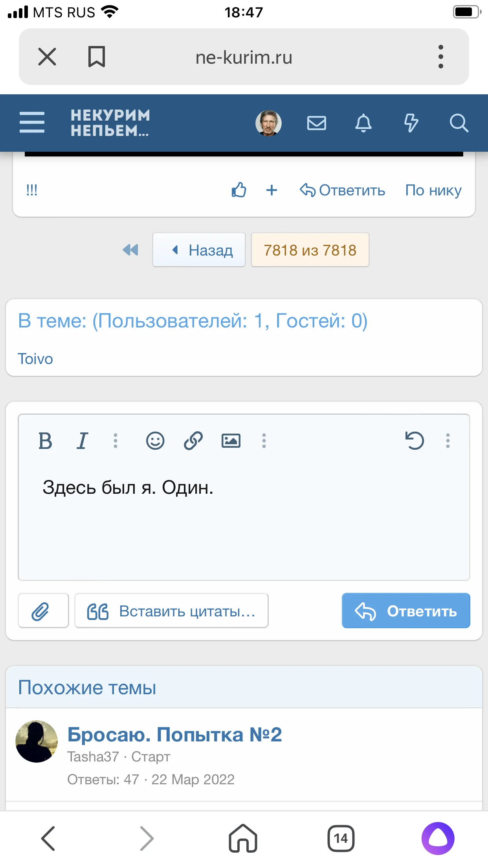Toggle italic formatting in editor

(x=82, y=441)
